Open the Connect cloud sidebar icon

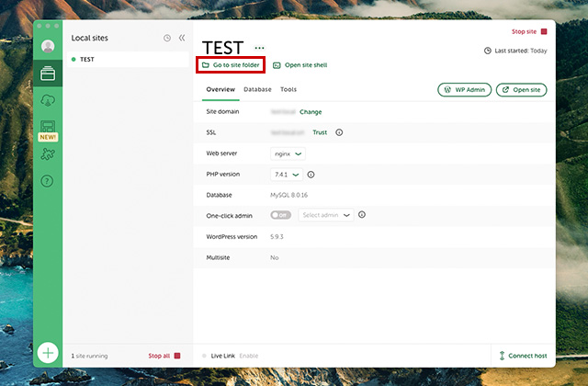point(48,100)
